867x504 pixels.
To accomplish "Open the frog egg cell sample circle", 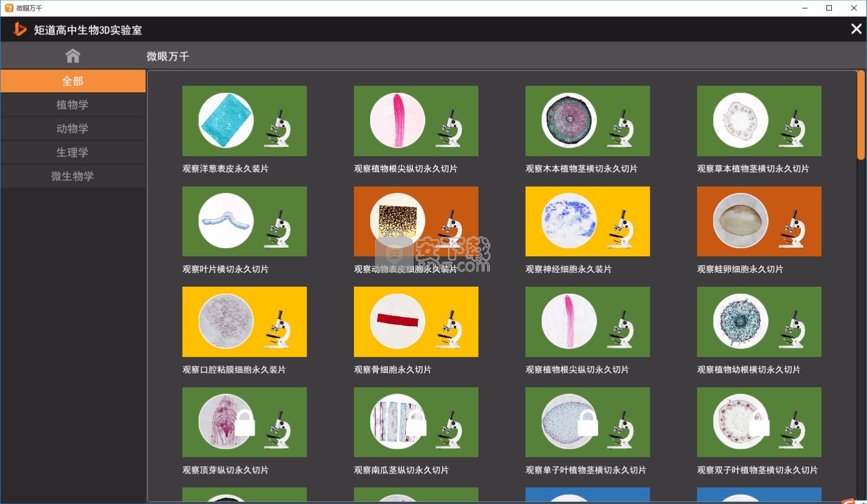I will coord(741,221).
